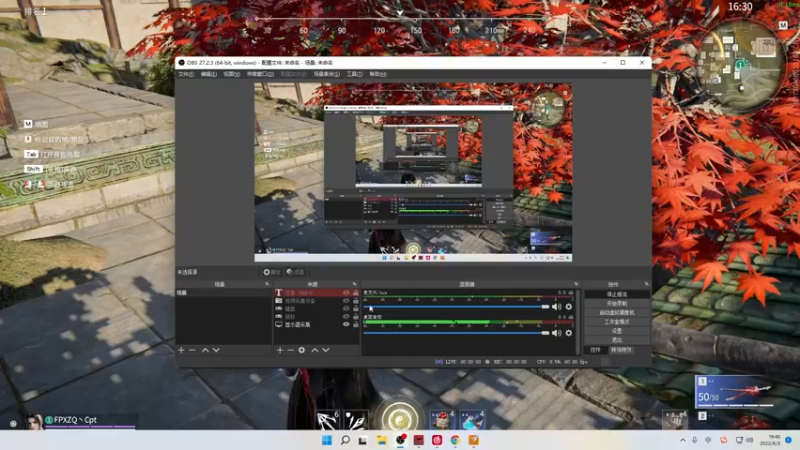Open the NetEase music taskbar icon
Image resolution: width=800 pixels, height=450 pixels.
coord(437,440)
